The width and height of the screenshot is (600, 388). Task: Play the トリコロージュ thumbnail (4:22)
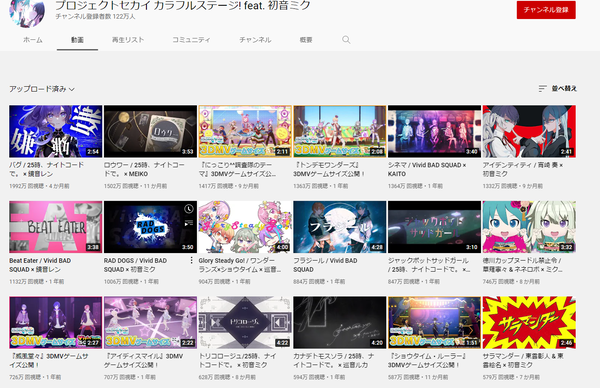pyautogui.click(x=245, y=322)
